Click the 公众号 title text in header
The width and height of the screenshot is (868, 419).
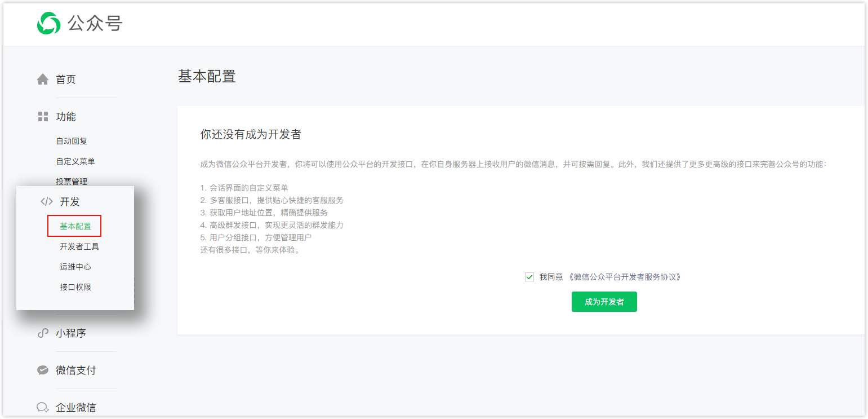(95, 23)
